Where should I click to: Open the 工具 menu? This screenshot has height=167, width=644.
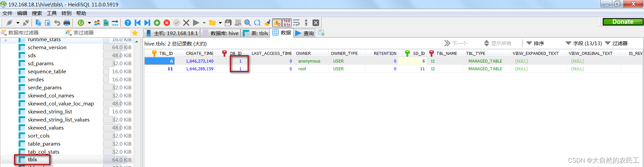52,13
